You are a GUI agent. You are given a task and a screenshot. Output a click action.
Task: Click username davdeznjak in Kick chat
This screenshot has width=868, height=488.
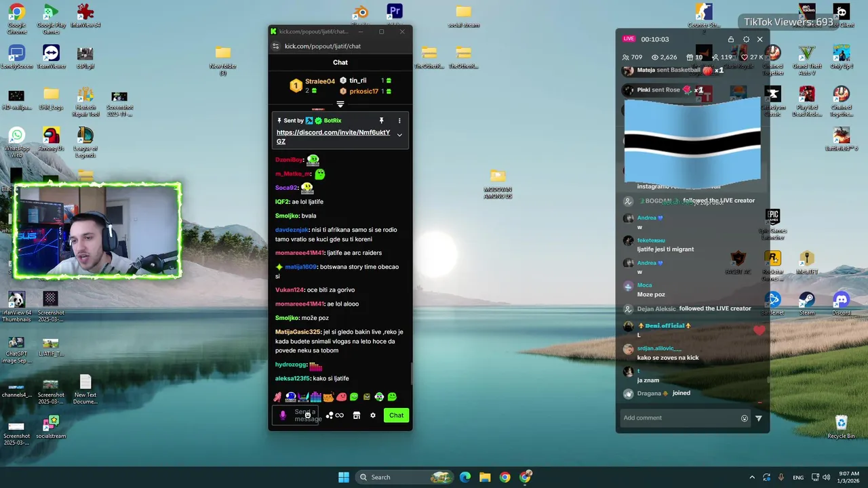(x=292, y=230)
